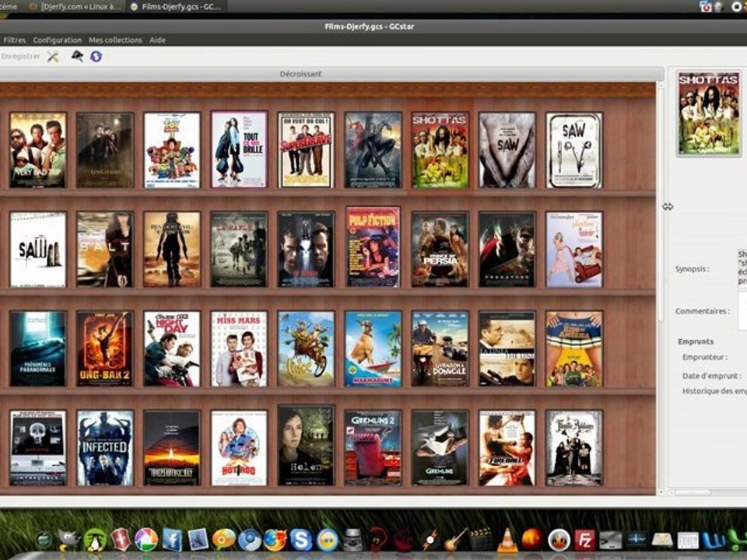Select the Phénomènes Paranormaux poster
Screen dimensions: 747x560
point(37,348)
